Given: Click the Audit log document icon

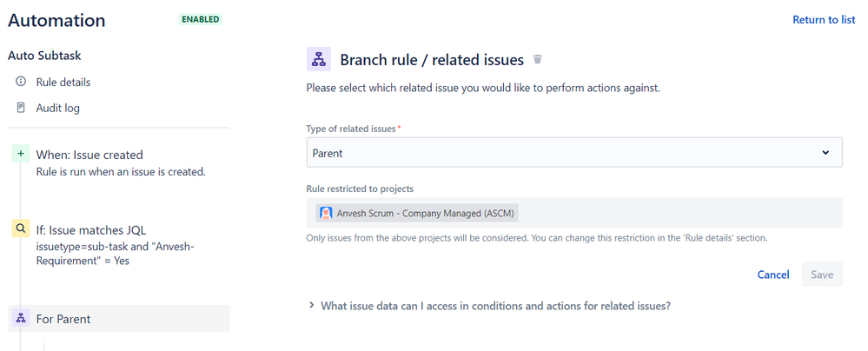Looking at the screenshot, I should tap(21, 108).
